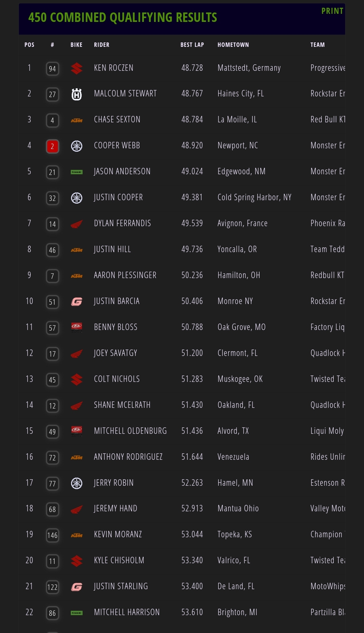Click Justin Barcia's GasGas bike logo
This screenshot has width=364, height=633.
point(77,302)
